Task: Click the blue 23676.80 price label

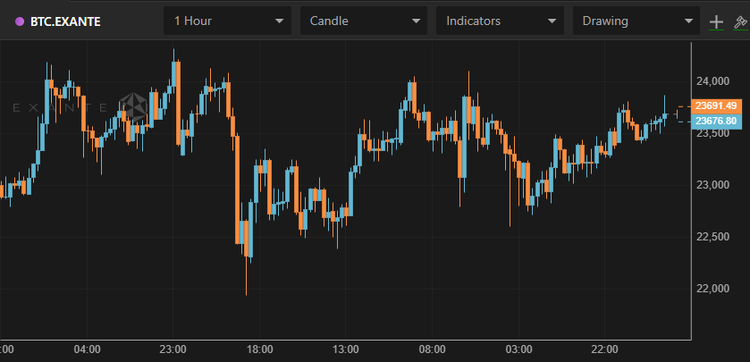Action: [x=716, y=121]
